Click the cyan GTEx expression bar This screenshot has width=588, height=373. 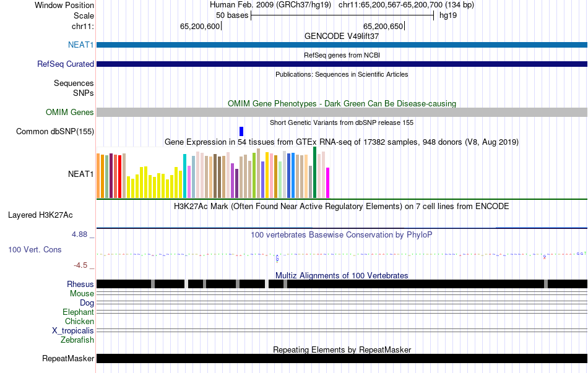[184, 176]
